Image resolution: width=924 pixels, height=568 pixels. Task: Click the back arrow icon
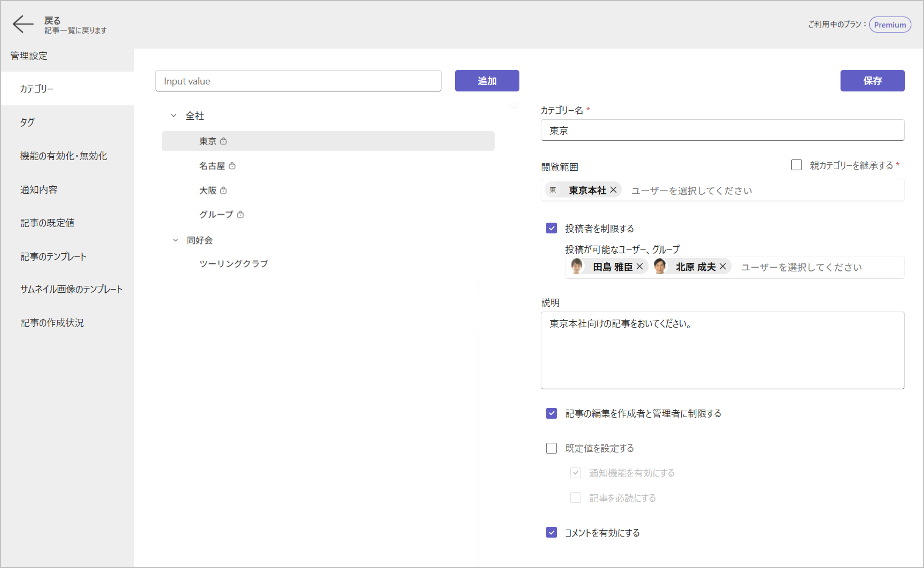tap(23, 24)
